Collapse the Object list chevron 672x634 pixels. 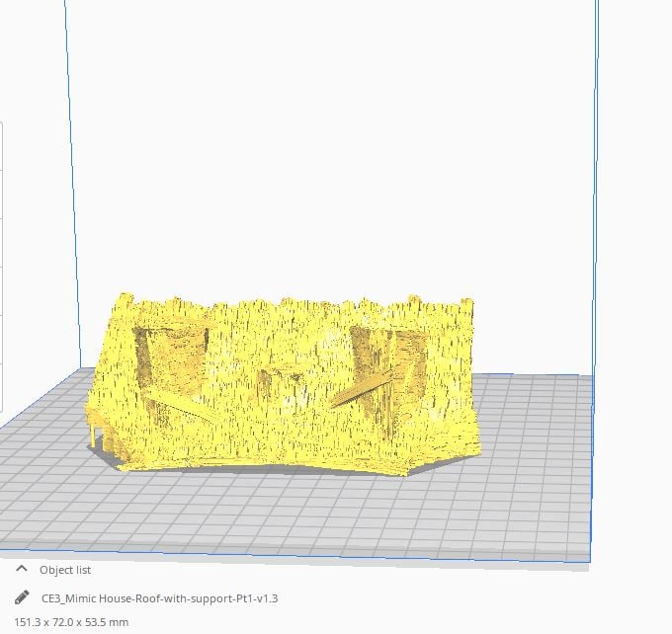(22, 569)
